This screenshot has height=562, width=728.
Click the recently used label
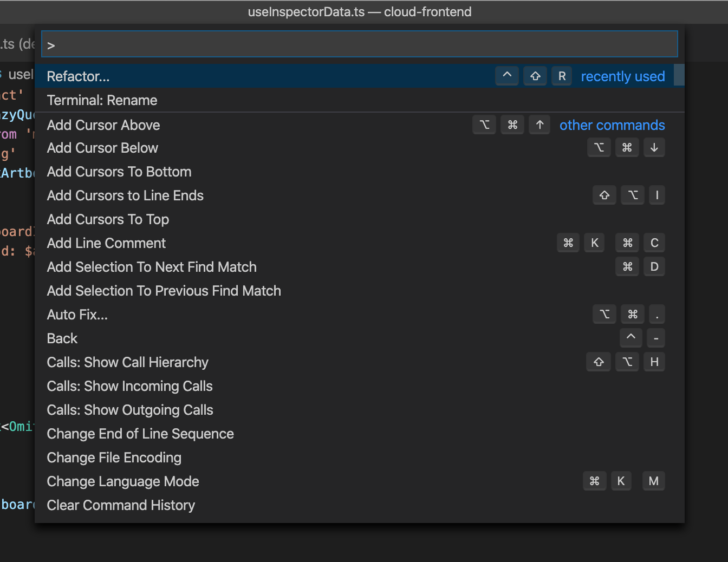(623, 76)
